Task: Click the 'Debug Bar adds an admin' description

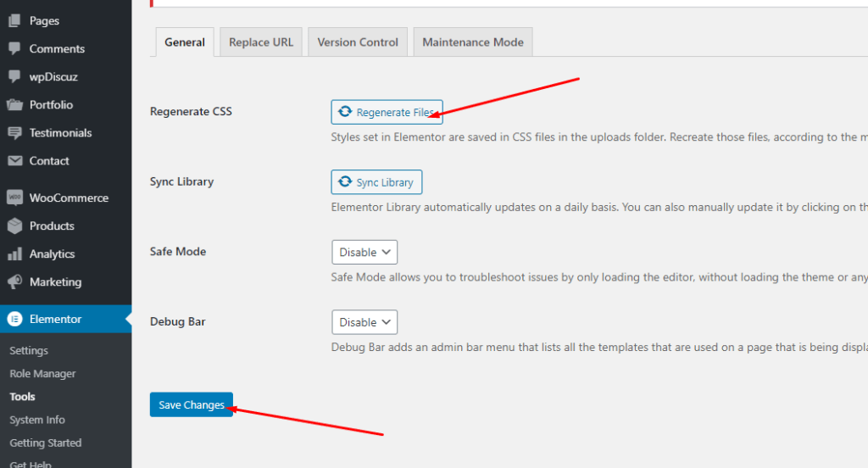Action: (x=599, y=348)
